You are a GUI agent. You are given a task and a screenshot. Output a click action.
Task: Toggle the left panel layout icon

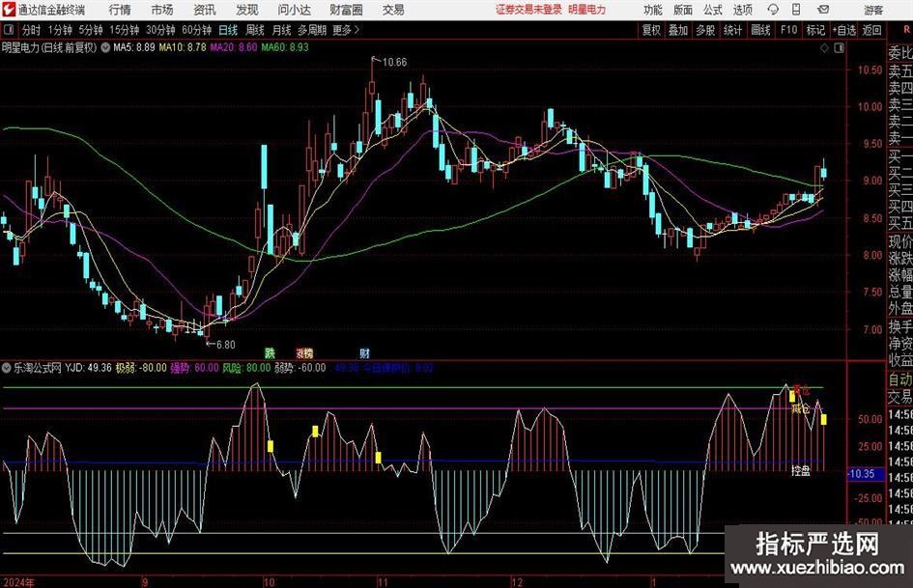click(8, 29)
